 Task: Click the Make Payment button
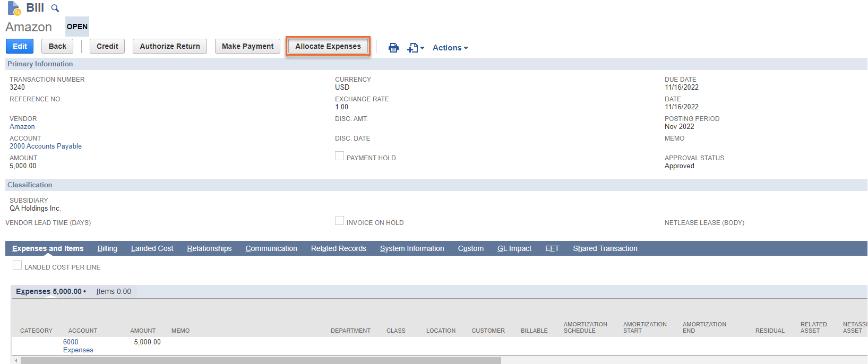coord(247,46)
